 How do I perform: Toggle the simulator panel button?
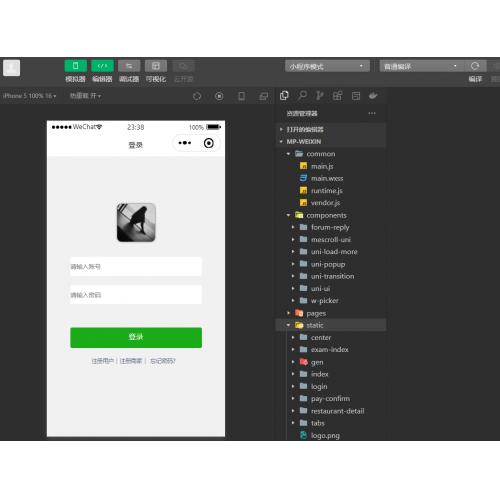click(75, 66)
